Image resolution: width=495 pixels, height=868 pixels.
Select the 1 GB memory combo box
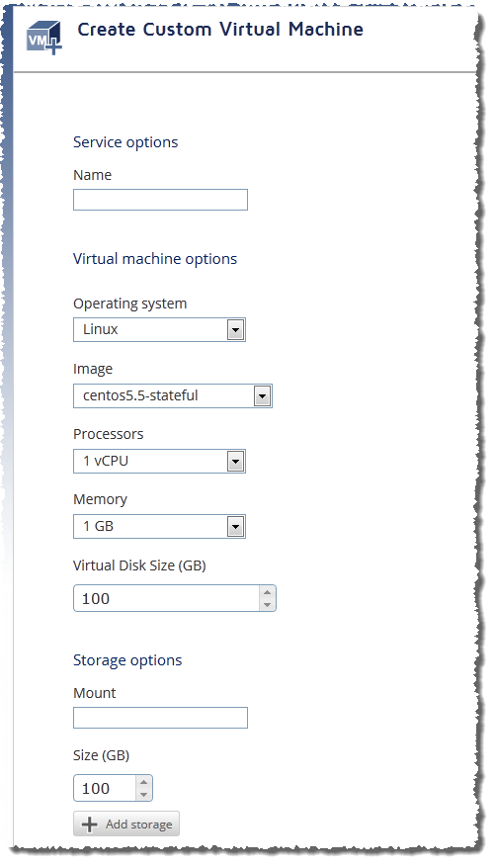159,527
